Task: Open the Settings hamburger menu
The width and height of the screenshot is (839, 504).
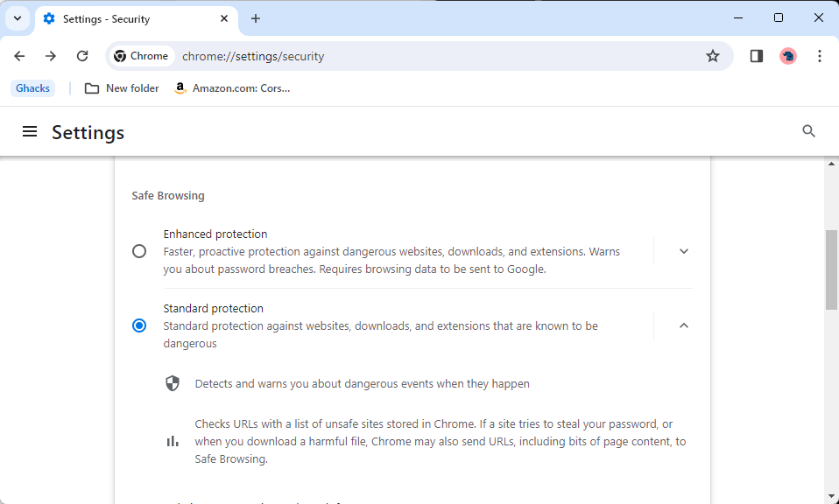Action: coord(30,131)
